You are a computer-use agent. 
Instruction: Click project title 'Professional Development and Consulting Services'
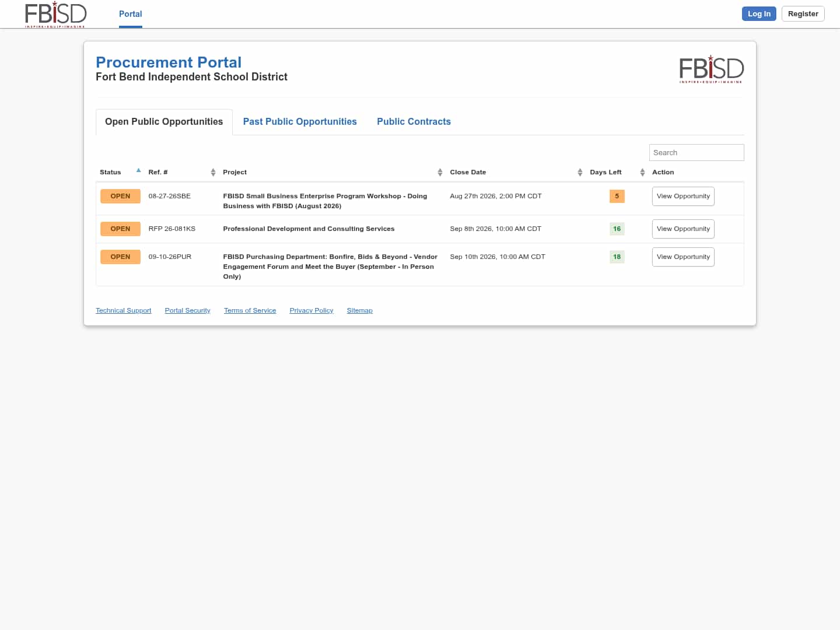click(309, 229)
